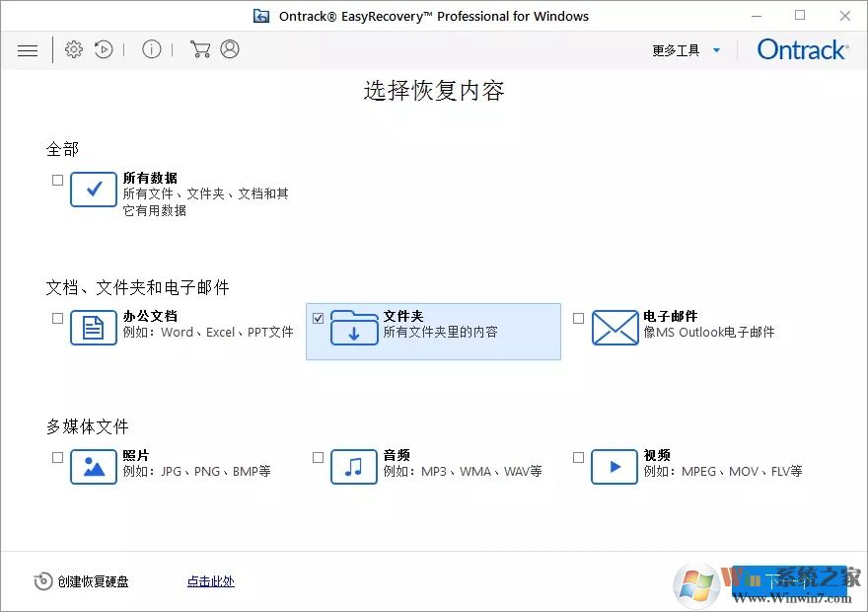Click the 音频 music note icon
Image resolution: width=868 pixels, height=612 pixels.
click(x=353, y=467)
